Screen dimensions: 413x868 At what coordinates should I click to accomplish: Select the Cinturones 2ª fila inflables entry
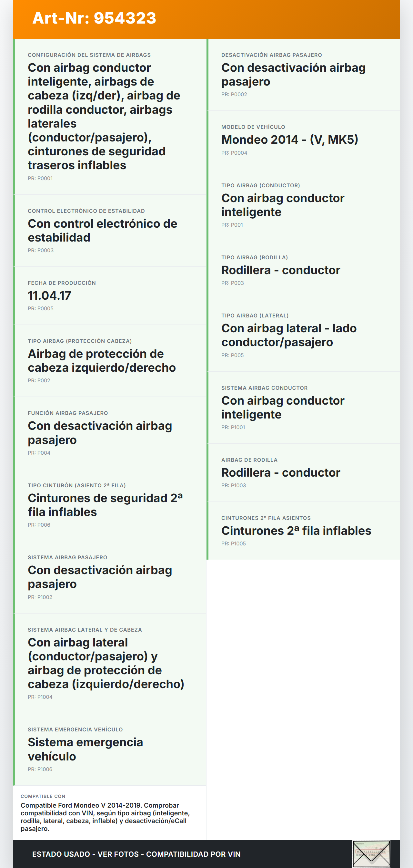(x=296, y=531)
